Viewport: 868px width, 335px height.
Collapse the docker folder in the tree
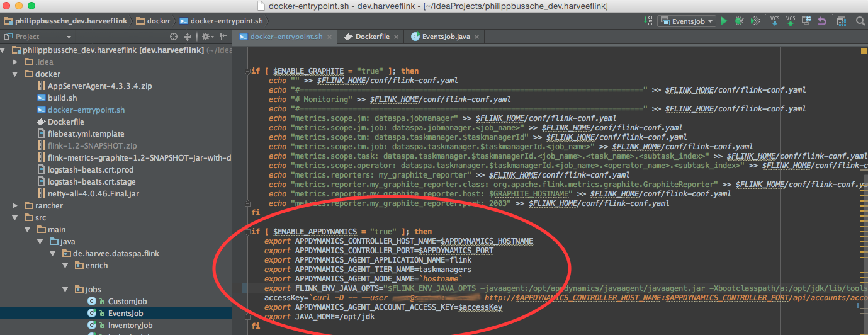[16, 74]
